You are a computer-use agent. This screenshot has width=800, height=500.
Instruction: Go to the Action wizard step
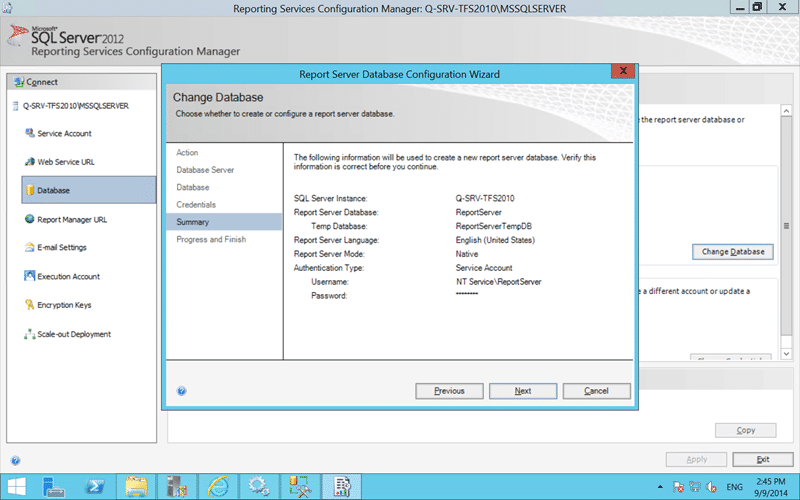[x=187, y=153]
